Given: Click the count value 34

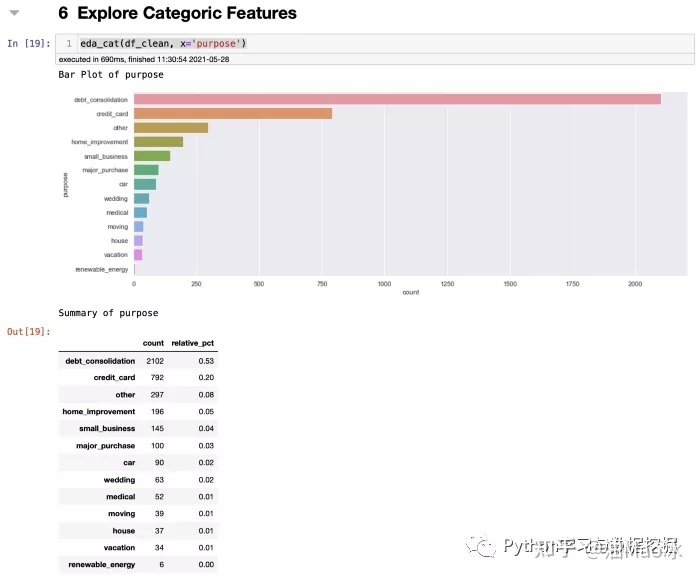Looking at the screenshot, I should [x=159, y=548].
